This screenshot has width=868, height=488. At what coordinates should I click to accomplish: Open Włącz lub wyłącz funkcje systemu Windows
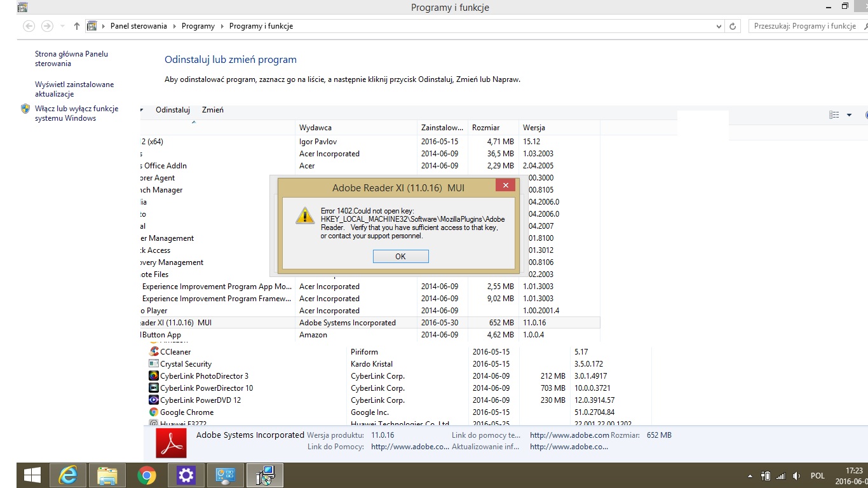[x=76, y=113]
